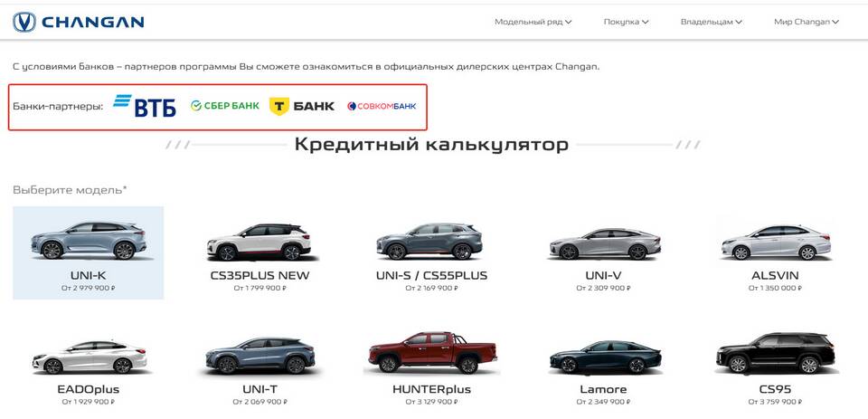Select the HUNTERplus pickup image
Viewport: 868px width, 419px height.
click(x=433, y=353)
